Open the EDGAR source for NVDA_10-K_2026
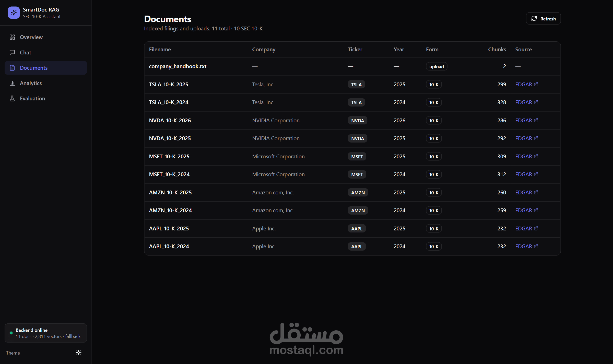The height and width of the screenshot is (364, 613). click(526, 121)
